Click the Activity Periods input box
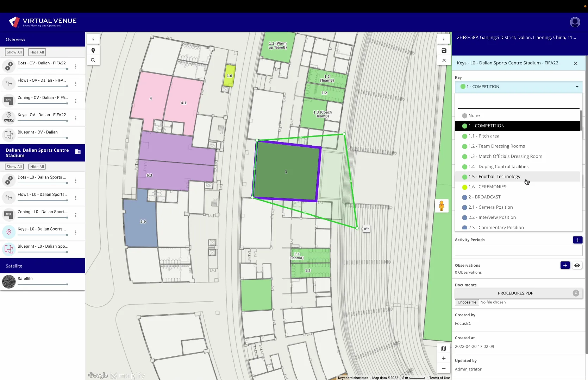 coord(518,251)
